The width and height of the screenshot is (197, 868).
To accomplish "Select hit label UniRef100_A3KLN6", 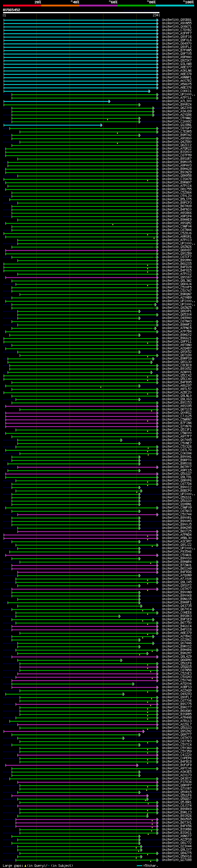I will [x=177, y=71].
